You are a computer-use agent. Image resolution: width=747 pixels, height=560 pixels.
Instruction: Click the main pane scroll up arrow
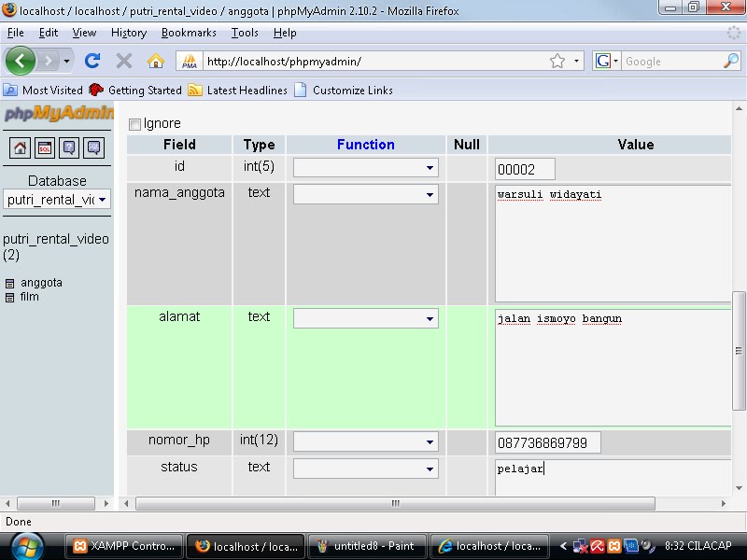[x=739, y=109]
